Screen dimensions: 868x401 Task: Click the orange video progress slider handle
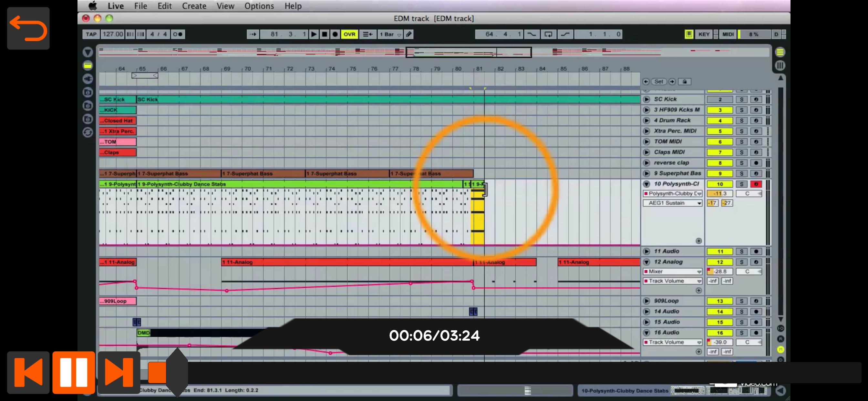(x=157, y=372)
